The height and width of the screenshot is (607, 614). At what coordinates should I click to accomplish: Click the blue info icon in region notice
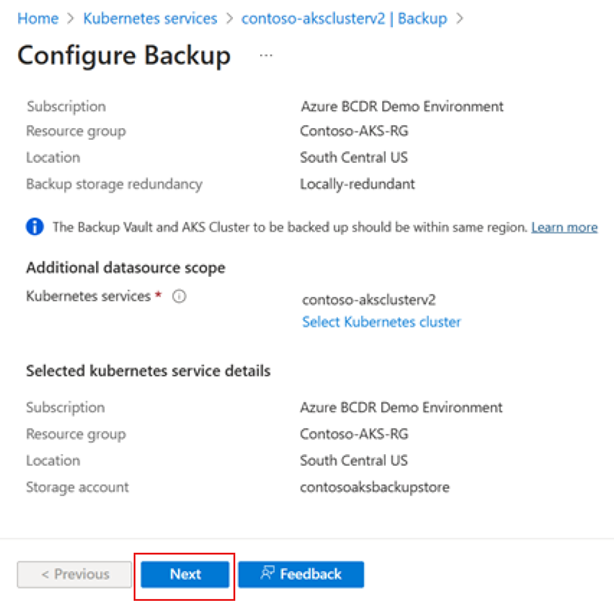click(35, 226)
